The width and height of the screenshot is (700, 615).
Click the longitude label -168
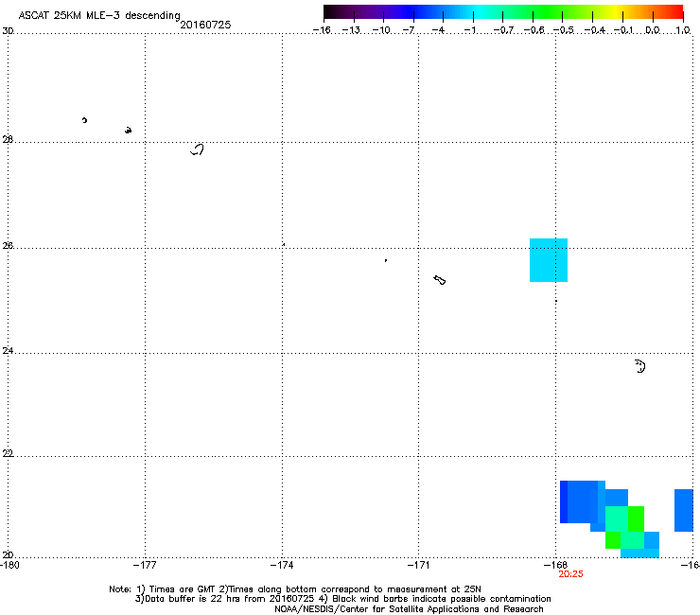[x=556, y=565]
